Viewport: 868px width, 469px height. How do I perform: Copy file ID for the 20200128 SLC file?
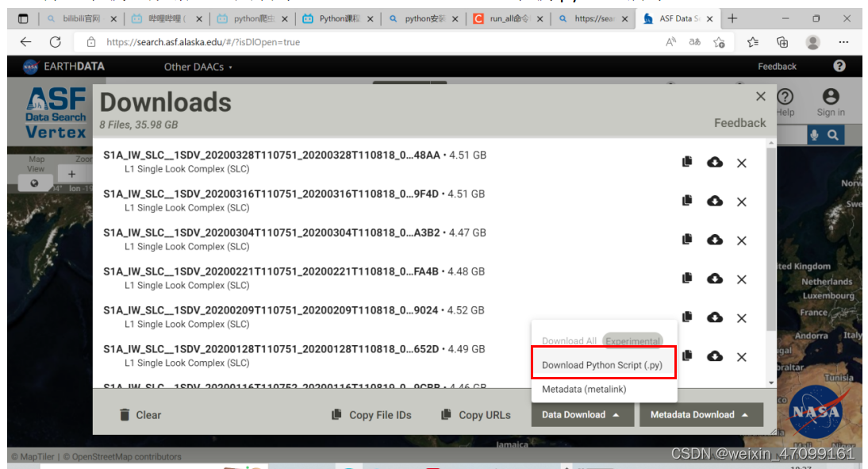(x=687, y=356)
